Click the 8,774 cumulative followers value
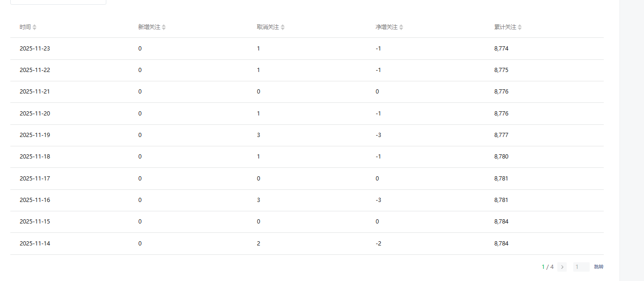This screenshot has width=644, height=281. tap(501, 49)
